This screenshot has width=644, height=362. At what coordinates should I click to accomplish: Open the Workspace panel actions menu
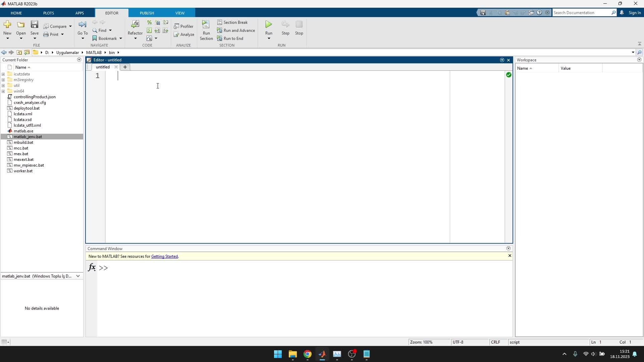(639, 60)
